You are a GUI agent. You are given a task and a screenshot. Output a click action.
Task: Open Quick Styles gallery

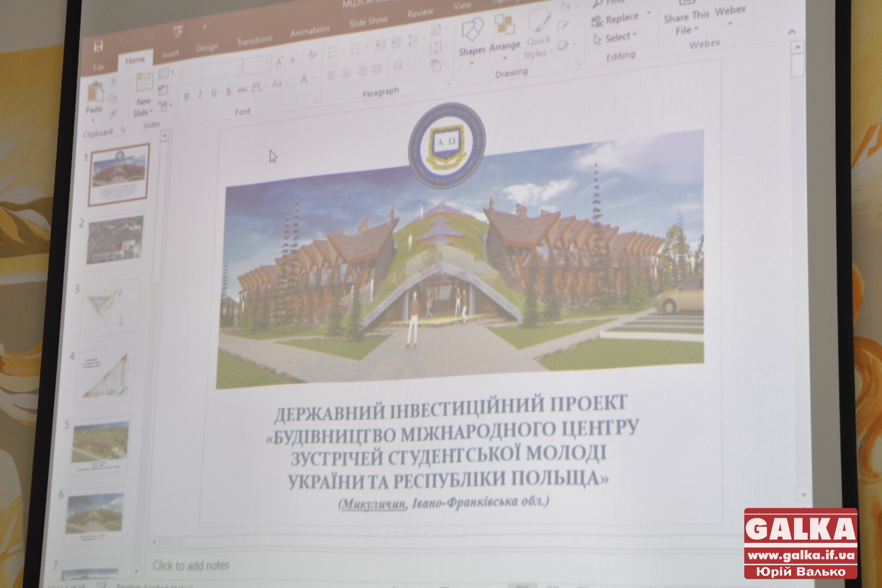tap(538, 35)
